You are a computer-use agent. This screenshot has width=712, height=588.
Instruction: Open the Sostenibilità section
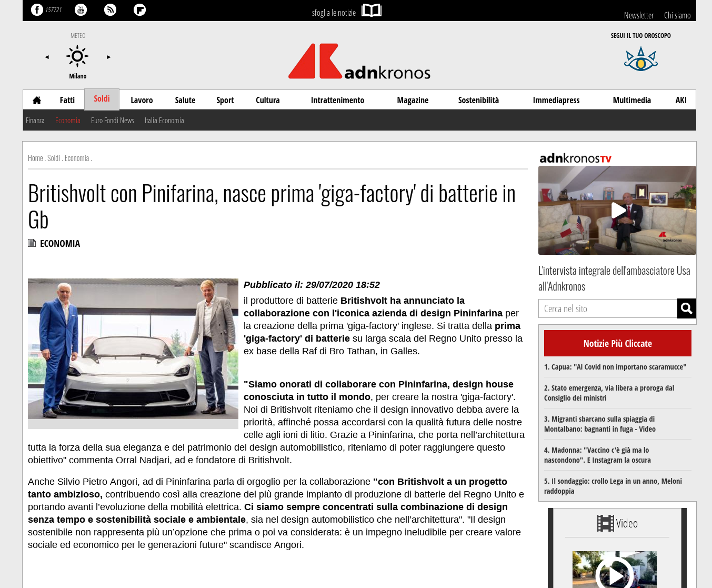click(x=478, y=100)
